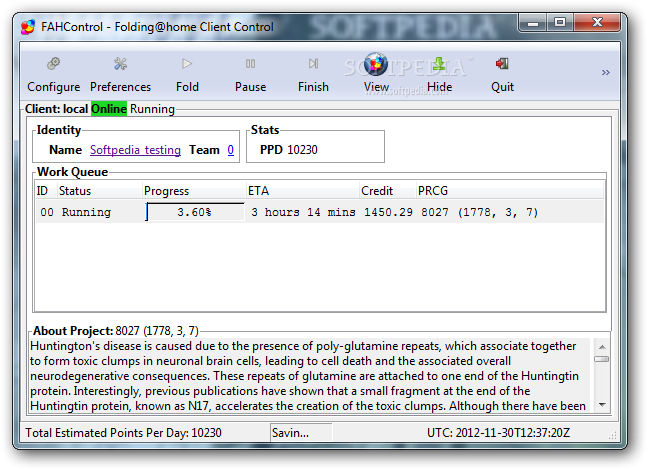Hide the client with the Hide icon

click(439, 64)
